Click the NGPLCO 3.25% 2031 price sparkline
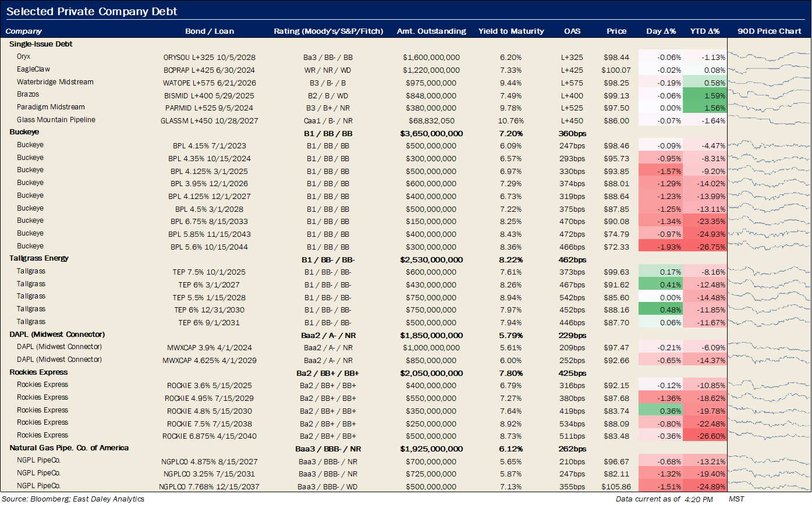Viewport: 812px width, 505px height. (x=770, y=474)
